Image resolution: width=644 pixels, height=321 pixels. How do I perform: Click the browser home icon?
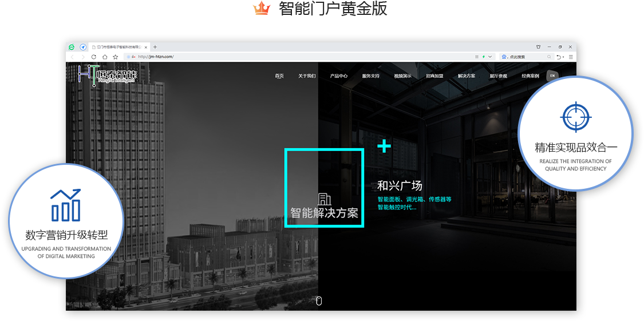pos(105,57)
